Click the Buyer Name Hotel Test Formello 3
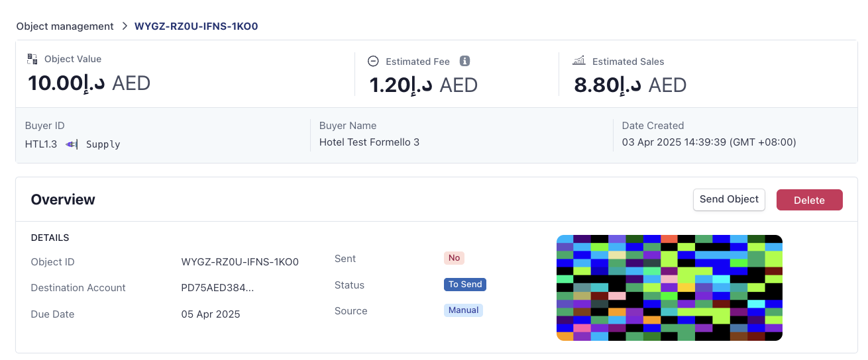The width and height of the screenshot is (868, 360). click(x=369, y=142)
